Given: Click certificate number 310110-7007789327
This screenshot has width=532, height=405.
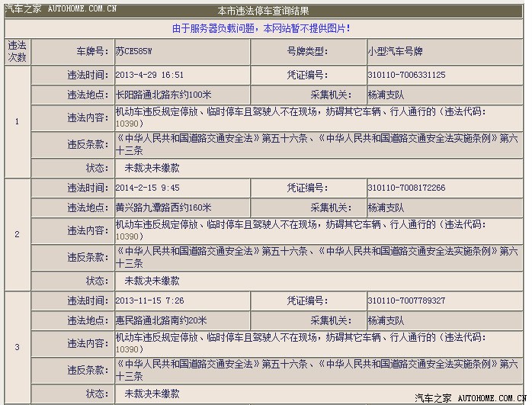Looking at the screenshot, I should click(406, 301).
